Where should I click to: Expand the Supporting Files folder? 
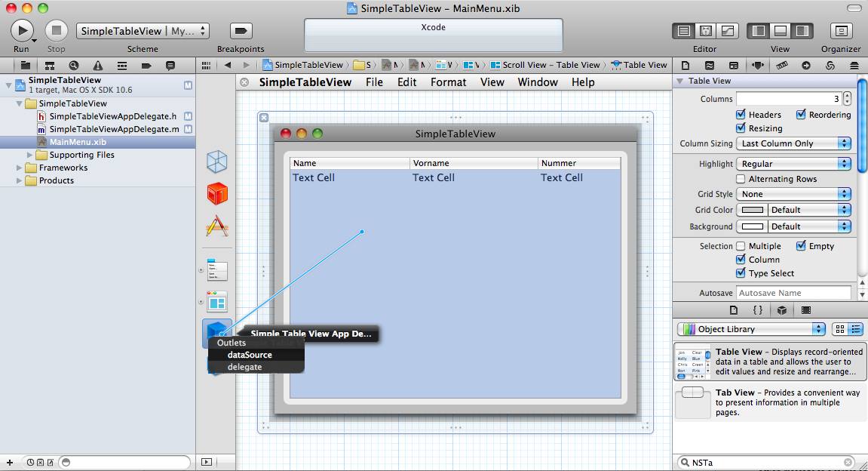[x=30, y=155]
